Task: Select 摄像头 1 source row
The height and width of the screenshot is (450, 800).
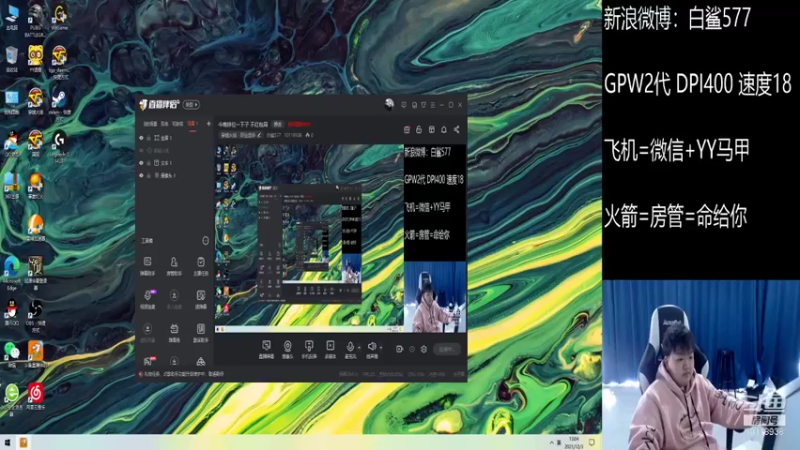Action: (173, 175)
